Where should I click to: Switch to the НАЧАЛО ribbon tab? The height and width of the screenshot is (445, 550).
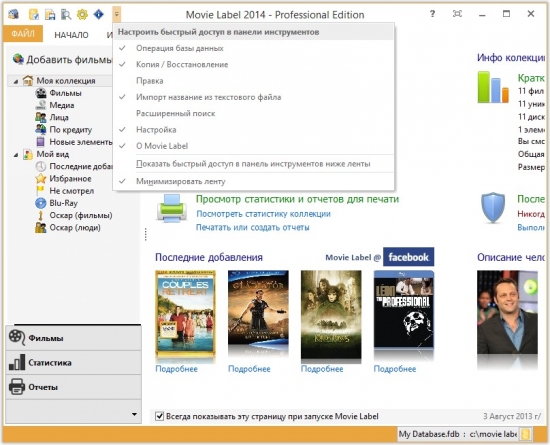pos(71,35)
